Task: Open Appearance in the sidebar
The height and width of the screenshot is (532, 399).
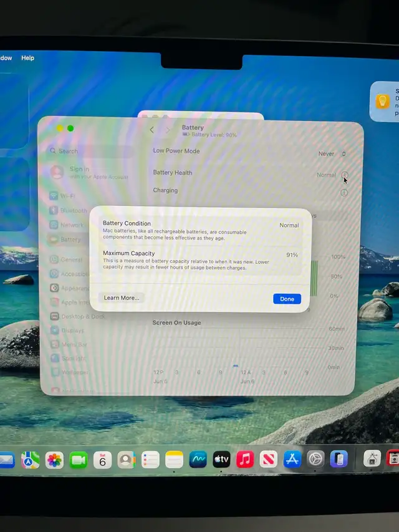Action: pos(70,288)
